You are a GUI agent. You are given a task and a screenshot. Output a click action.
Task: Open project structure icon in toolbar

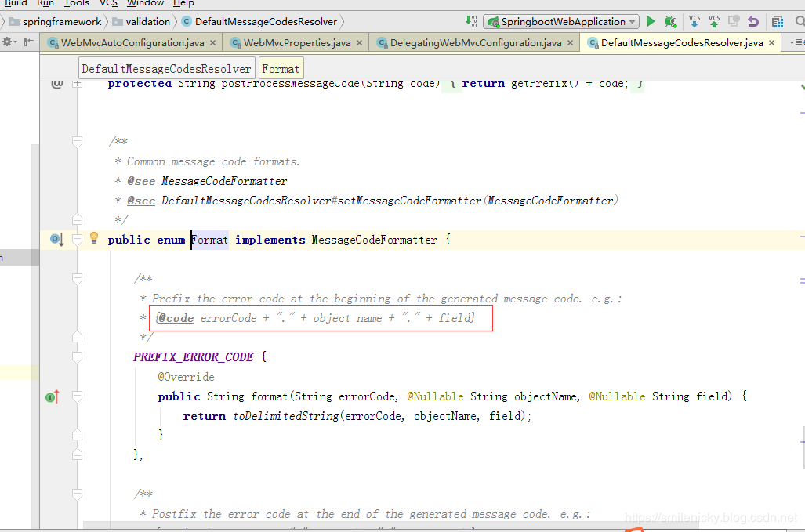point(778,22)
